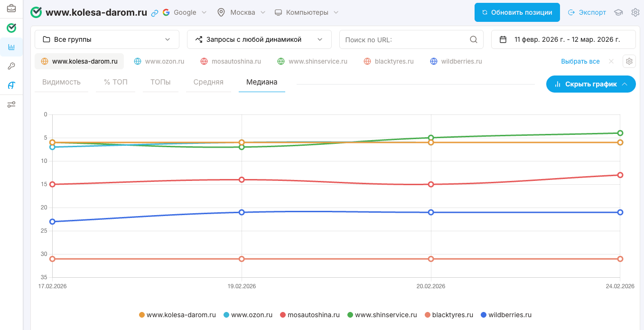Click the key icon in left sidebar
Screen dimensions: 644x330
(x=11, y=66)
